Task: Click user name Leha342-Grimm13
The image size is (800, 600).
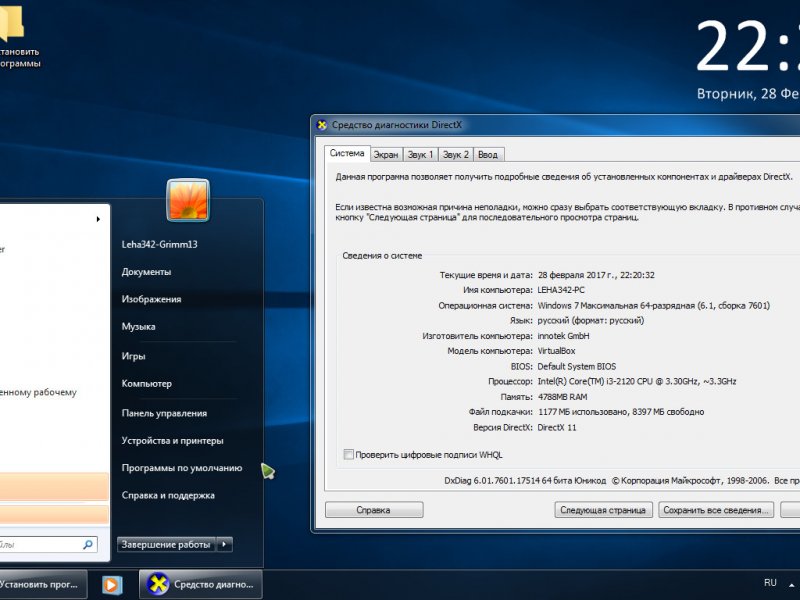Action: [159, 244]
